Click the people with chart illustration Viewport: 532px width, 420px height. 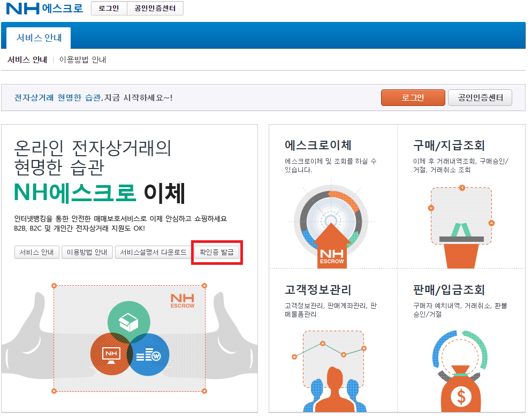pos(331,371)
